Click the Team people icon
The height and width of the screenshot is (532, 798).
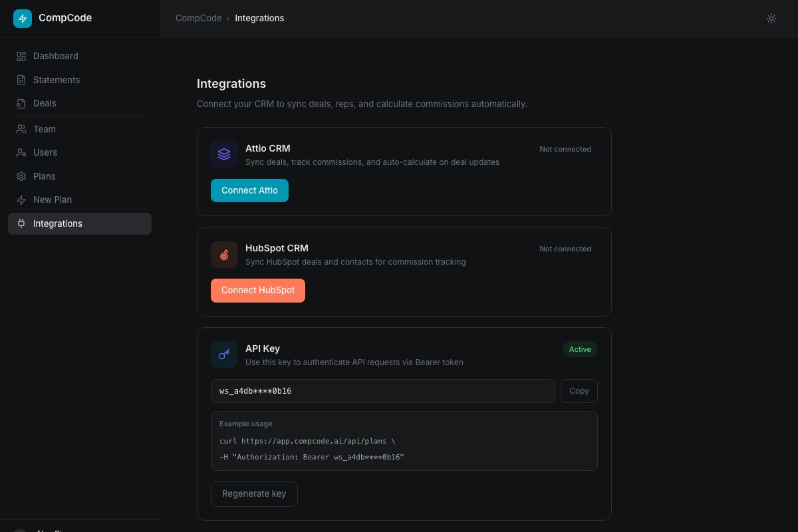pos(21,129)
